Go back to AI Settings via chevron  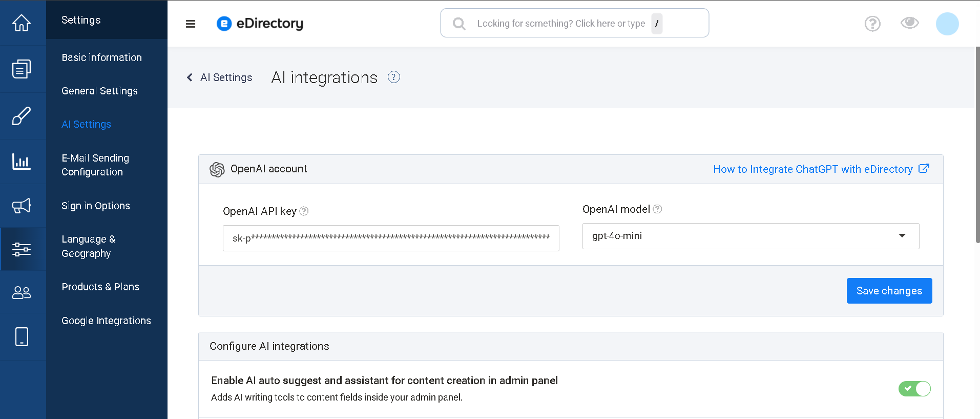(x=190, y=77)
